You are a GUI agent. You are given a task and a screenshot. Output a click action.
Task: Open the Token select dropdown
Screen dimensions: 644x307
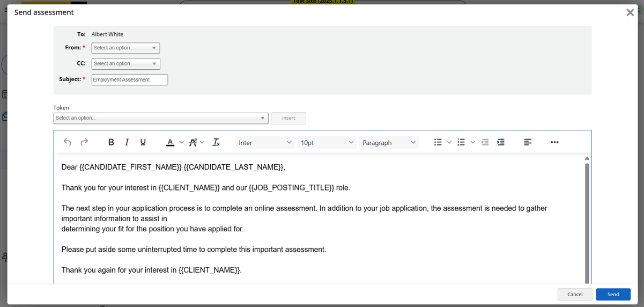point(161,118)
